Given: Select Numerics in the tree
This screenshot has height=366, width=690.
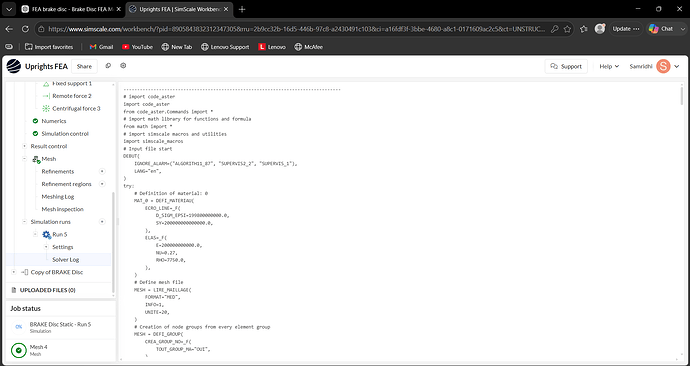Looking at the screenshot, I should 54,121.
